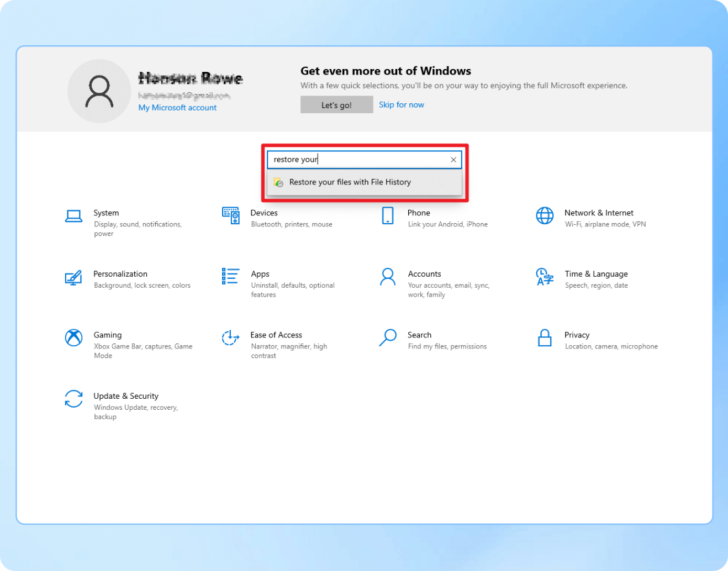
Task: Click 'Wi-Fi, airplane mode, VPN' description
Action: click(x=605, y=224)
